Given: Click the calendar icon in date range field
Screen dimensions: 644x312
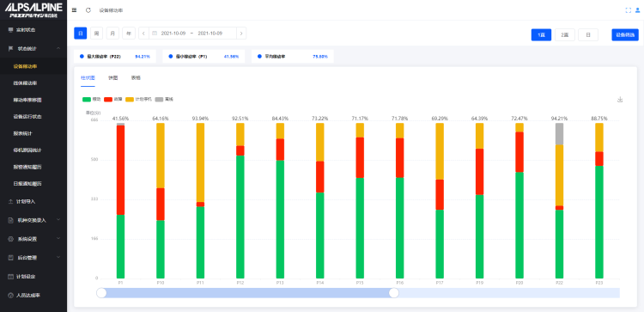Looking at the screenshot, I should click(155, 34).
